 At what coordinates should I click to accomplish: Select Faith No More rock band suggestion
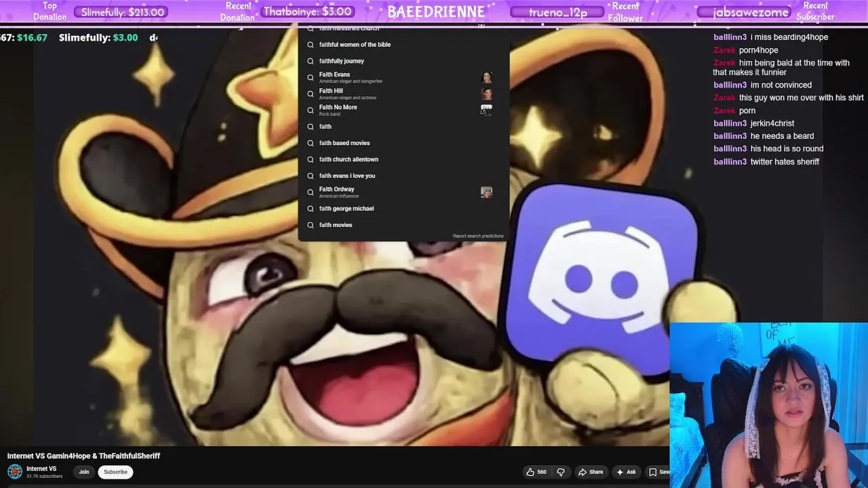click(403, 110)
